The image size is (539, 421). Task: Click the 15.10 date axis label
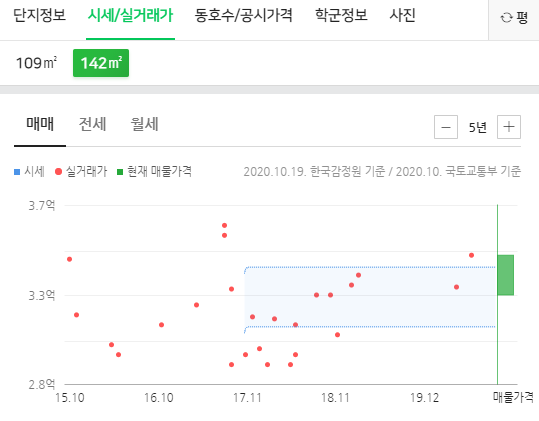[70, 398]
